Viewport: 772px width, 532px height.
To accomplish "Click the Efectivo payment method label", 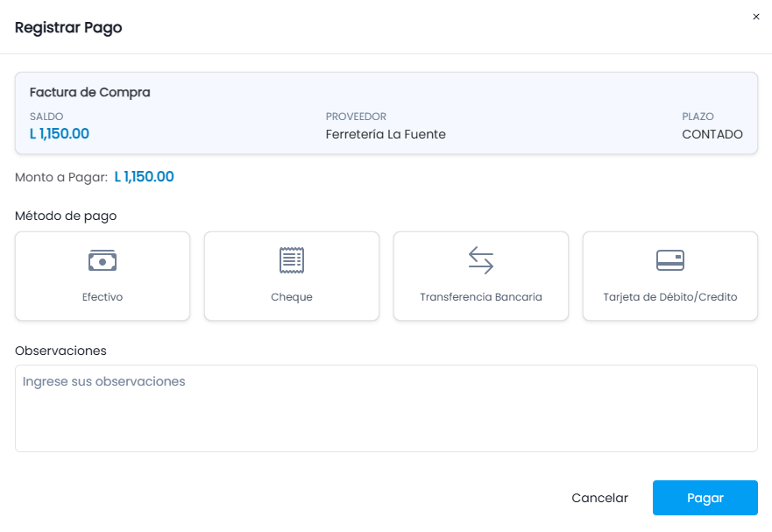I will click(103, 297).
